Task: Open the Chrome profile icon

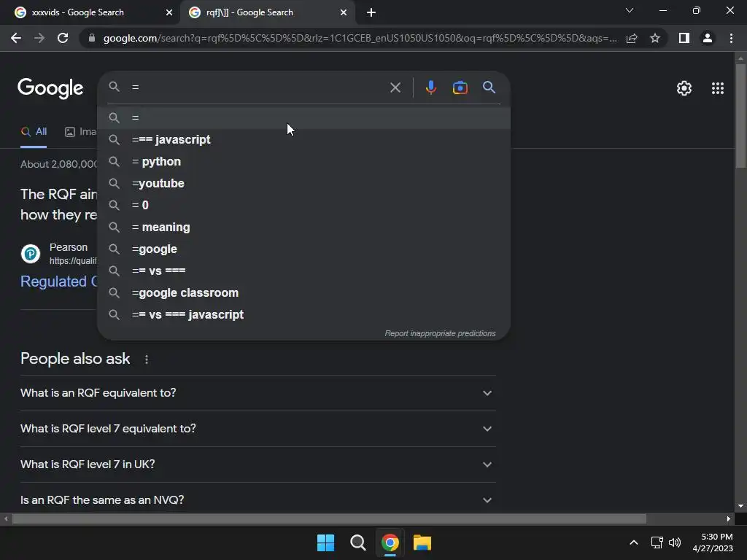Action: [708, 38]
